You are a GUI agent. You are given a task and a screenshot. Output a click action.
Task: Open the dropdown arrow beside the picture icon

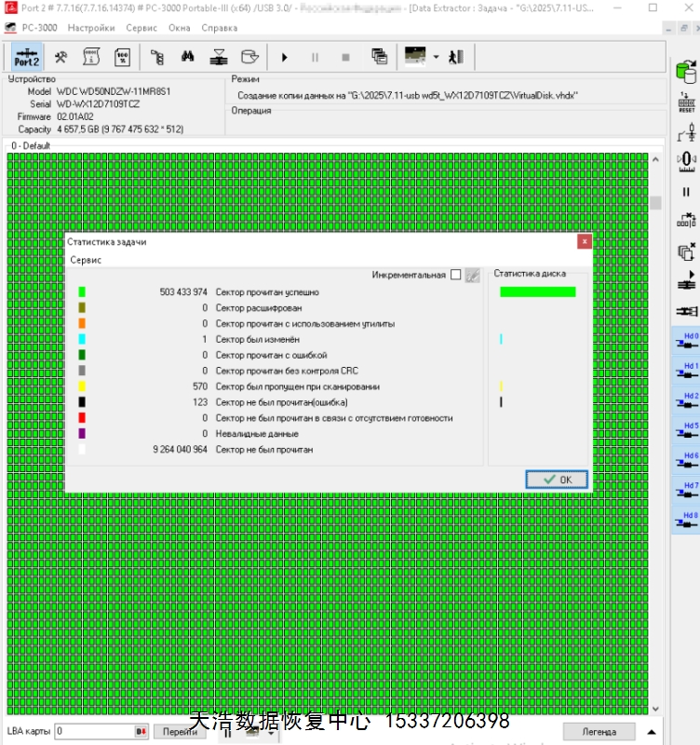click(436, 57)
